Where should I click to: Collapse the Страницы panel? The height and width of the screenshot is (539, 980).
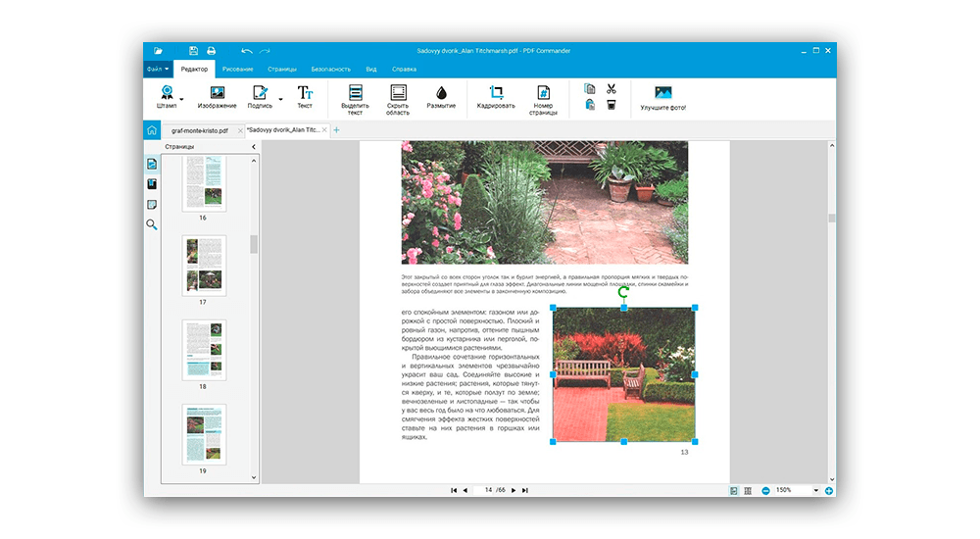253,147
